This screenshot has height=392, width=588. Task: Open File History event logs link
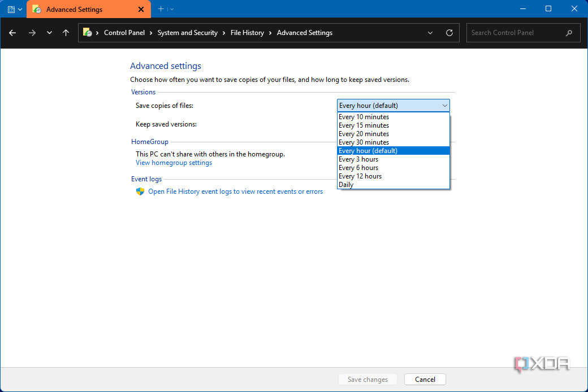(236, 191)
